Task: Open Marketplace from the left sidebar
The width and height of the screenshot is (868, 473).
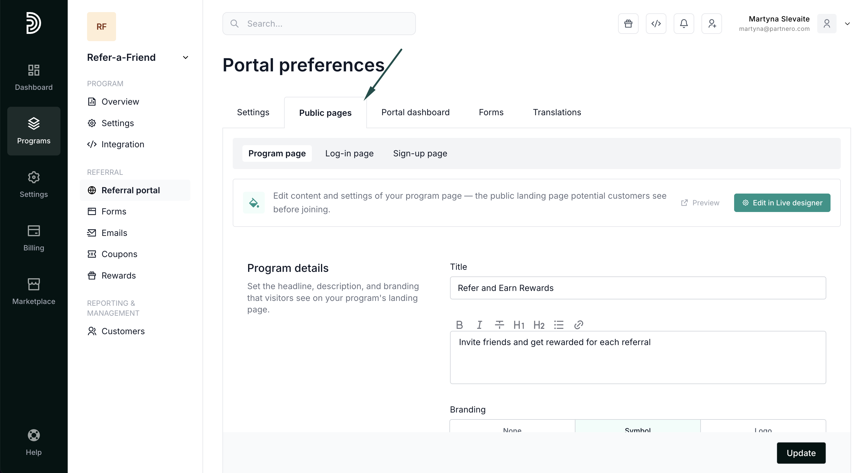Action: click(34, 291)
